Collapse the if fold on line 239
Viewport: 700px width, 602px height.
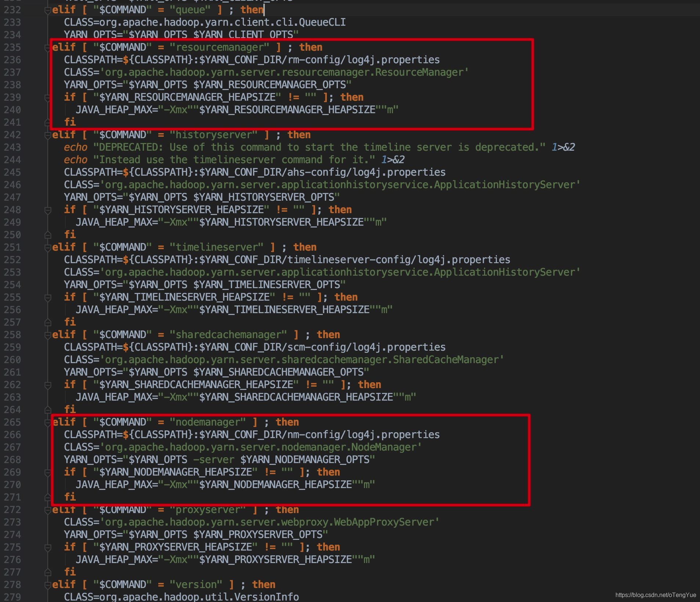tap(48, 98)
